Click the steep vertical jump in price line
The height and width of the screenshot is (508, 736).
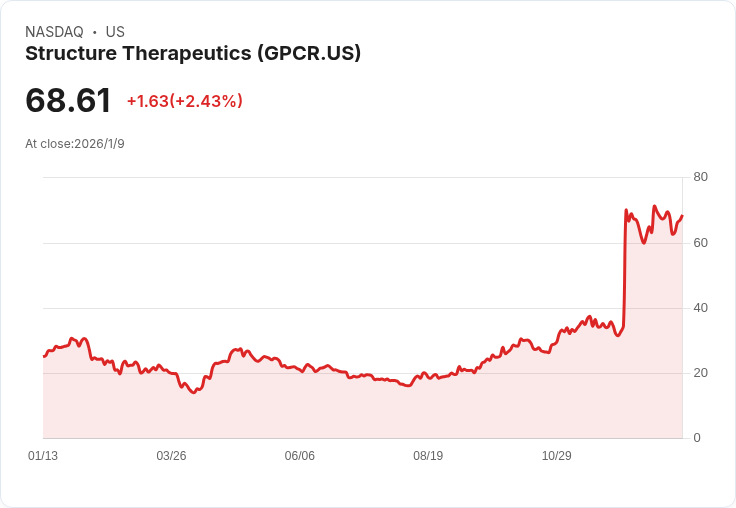[x=625, y=270]
